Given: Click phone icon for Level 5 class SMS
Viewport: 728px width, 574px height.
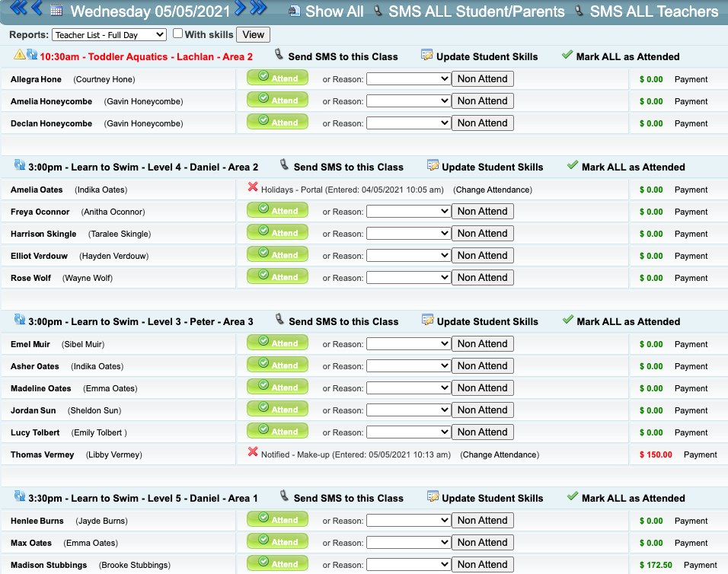Looking at the screenshot, I should tap(284, 496).
